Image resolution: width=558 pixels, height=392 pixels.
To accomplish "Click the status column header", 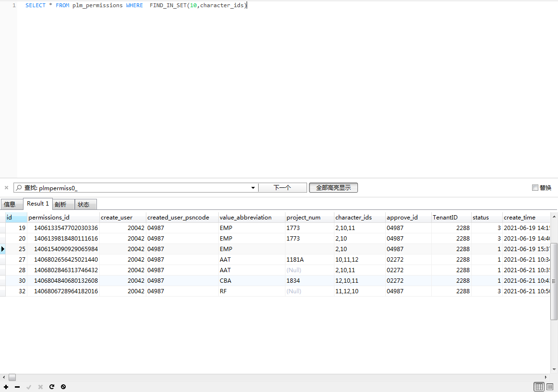I will [487, 218].
